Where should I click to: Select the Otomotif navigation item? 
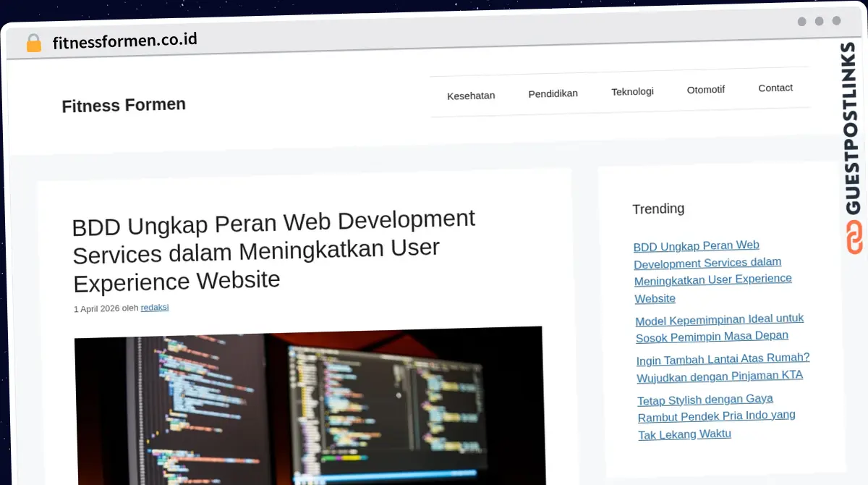click(706, 90)
